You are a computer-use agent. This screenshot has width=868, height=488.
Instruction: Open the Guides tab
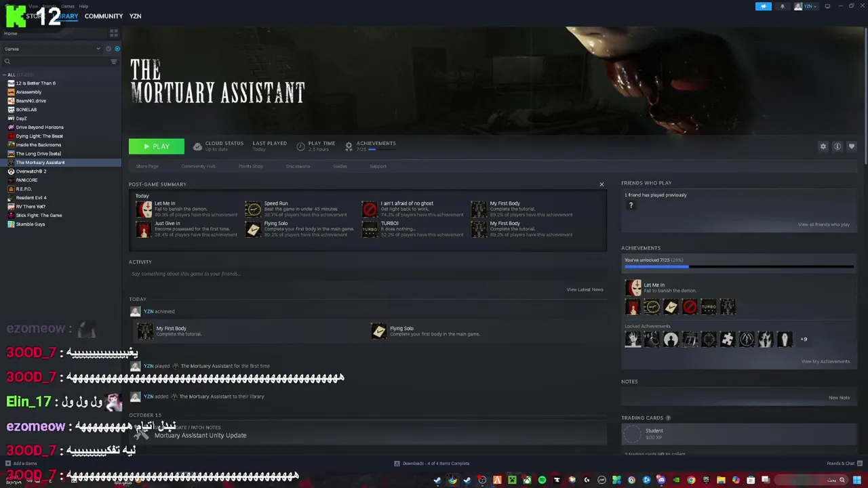pyautogui.click(x=340, y=166)
